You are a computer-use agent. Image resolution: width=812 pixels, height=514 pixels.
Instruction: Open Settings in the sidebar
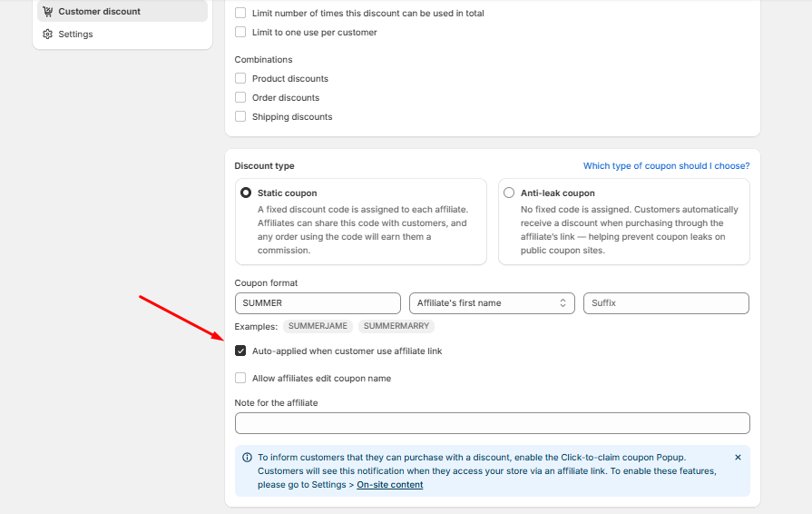pyautogui.click(x=75, y=35)
